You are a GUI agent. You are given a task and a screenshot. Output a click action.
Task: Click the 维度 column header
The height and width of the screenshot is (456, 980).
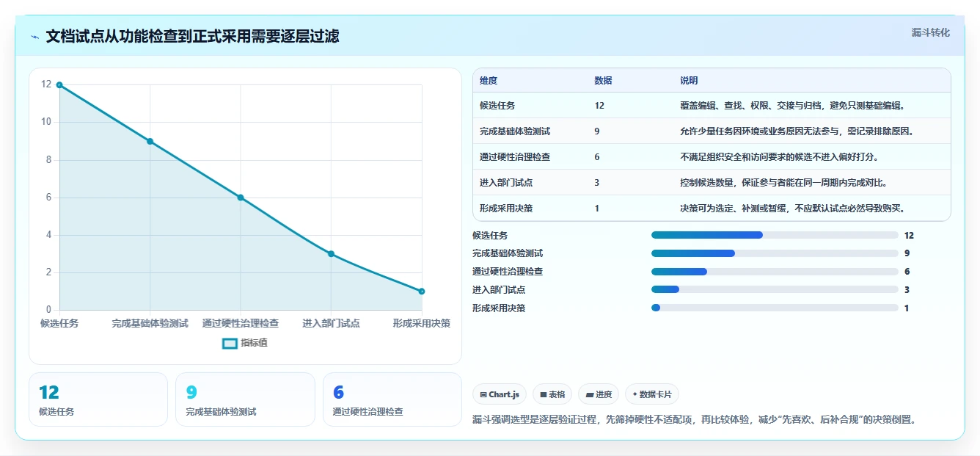point(489,81)
